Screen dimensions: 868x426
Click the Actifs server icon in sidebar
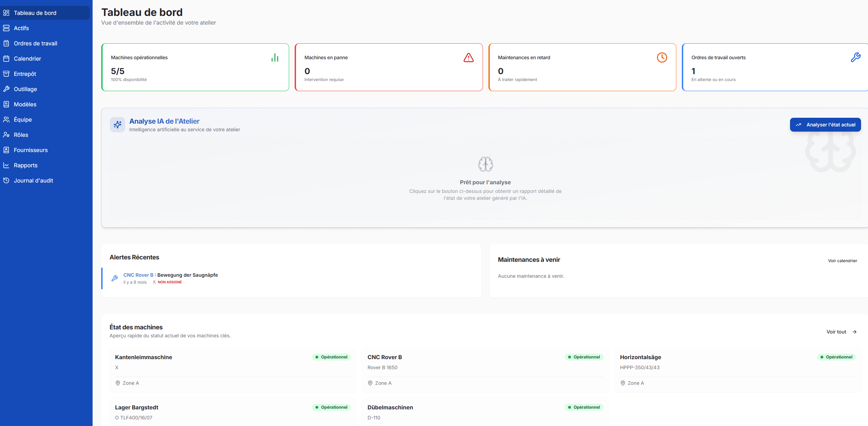tap(6, 28)
